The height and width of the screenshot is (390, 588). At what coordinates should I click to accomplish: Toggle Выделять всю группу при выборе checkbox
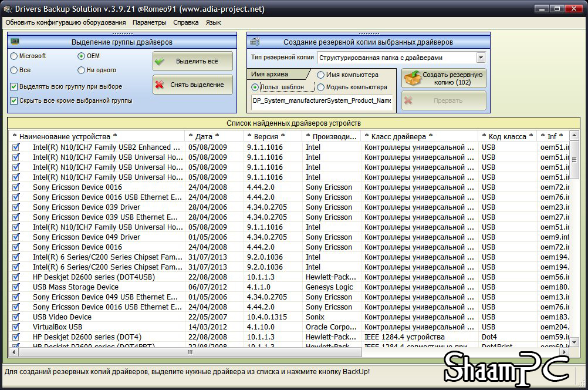click(x=14, y=86)
